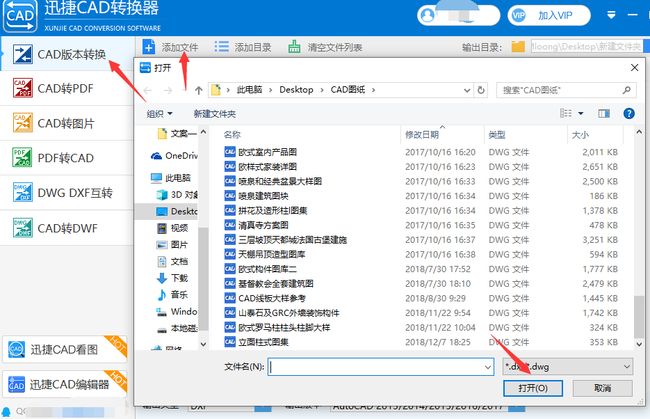The height and width of the screenshot is (419, 650).
Task: Open the 组织 dropdown menu
Action: click(x=159, y=114)
